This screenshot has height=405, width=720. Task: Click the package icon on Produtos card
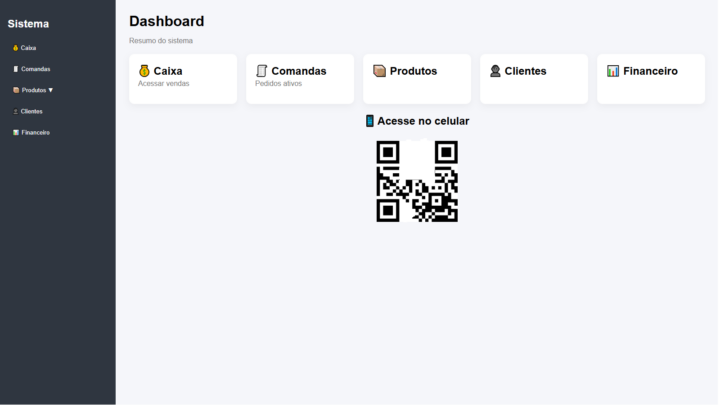pyautogui.click(x=379, y=71)
